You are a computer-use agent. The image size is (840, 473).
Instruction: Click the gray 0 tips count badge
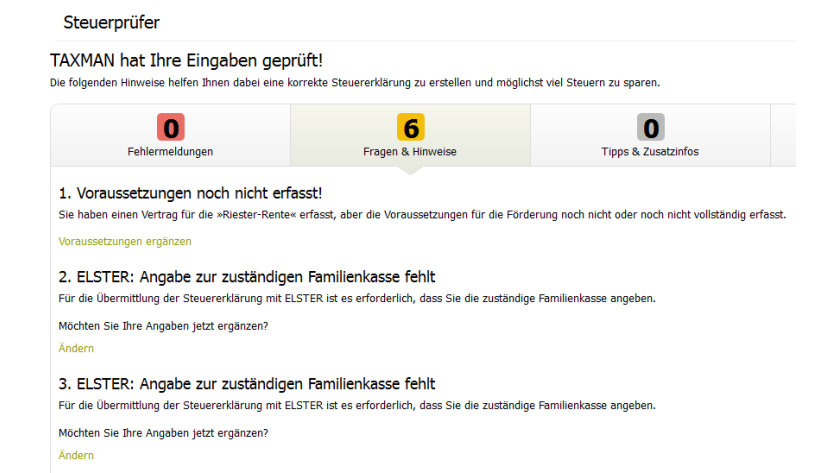click(651, 128)
